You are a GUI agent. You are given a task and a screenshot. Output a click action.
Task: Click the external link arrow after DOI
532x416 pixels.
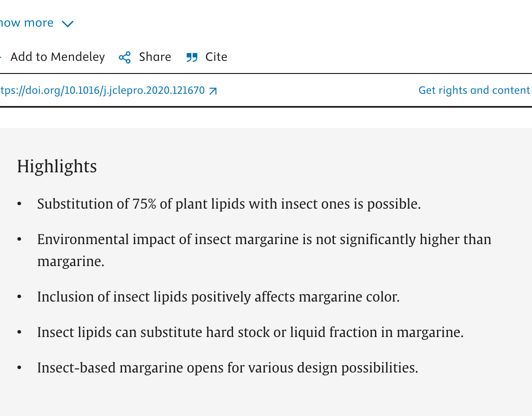click(213, 91)
